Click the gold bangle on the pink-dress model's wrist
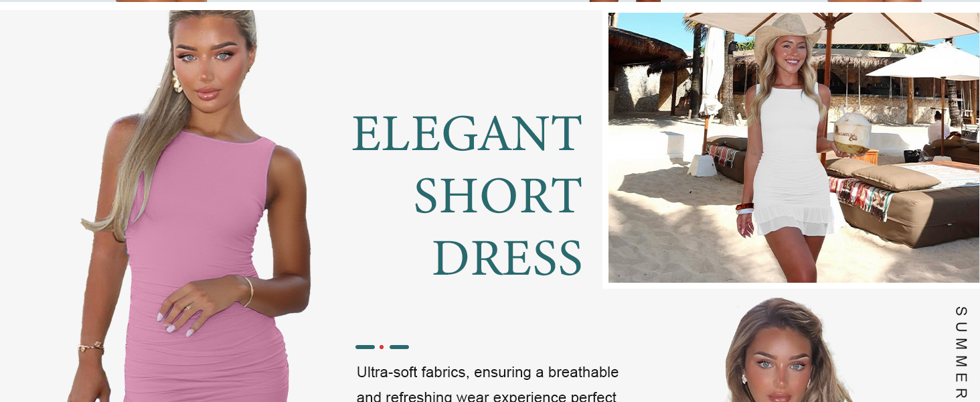 pyautogui.click(x=248, y=291)
